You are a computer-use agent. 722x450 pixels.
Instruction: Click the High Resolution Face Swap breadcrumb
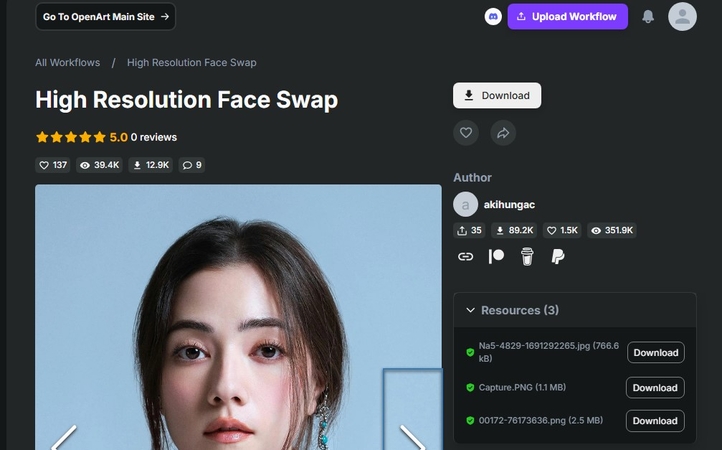pos(192,63)
